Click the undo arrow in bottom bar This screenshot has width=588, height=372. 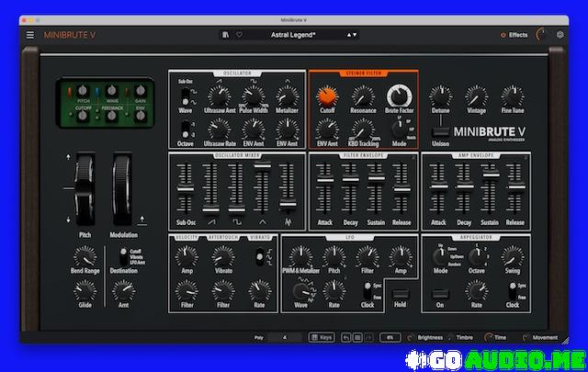click(x=346, y=337)
